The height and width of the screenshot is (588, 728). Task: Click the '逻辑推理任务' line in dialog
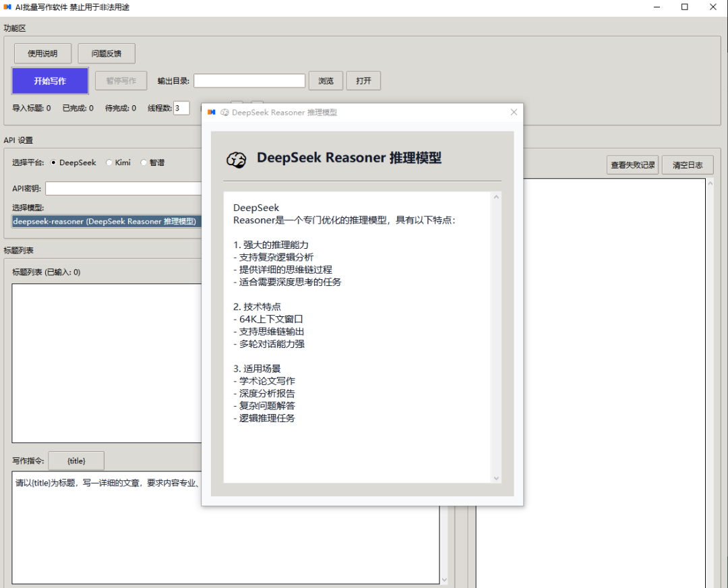264,418
